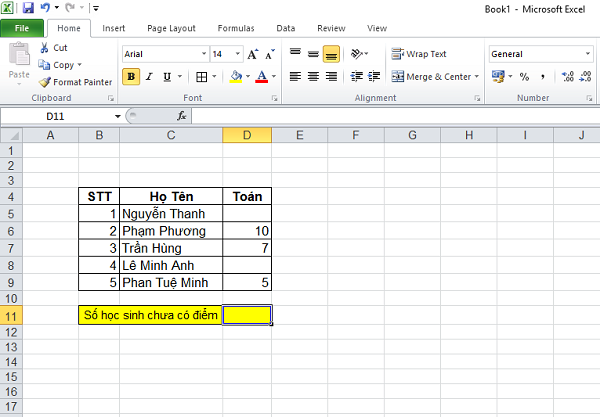Viewport: 600px width, 417px height.
Task: Click Merge & Center button
Action: pyautogui.click(x=431, y=77)
